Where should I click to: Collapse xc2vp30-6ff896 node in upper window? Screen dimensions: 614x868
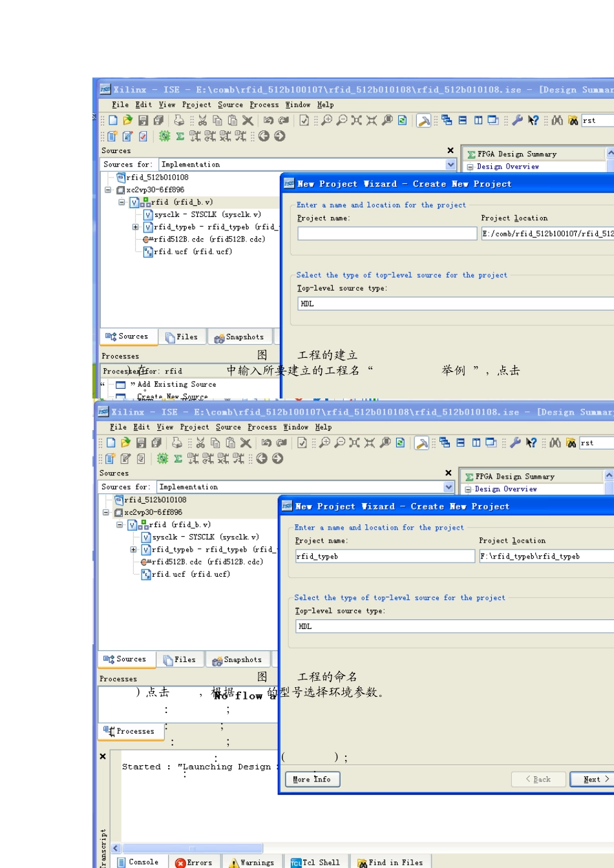[108, 190]
